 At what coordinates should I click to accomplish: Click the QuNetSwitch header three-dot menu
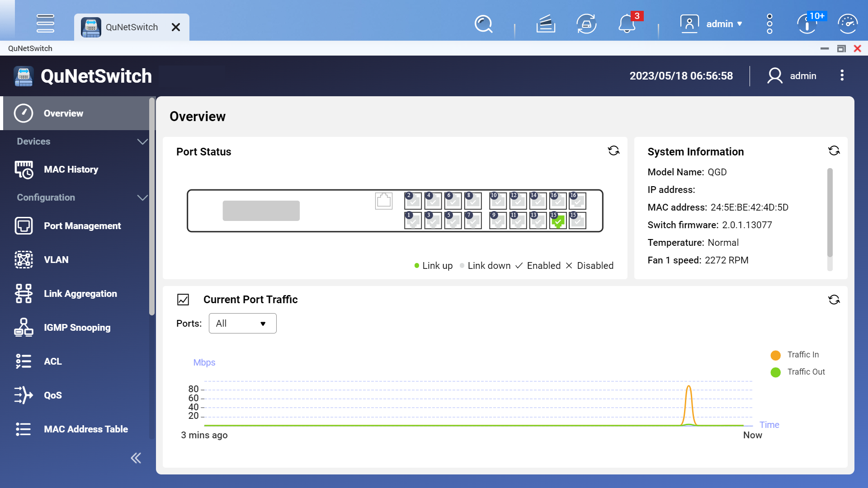pyautogui.click(x=842, y=75)
